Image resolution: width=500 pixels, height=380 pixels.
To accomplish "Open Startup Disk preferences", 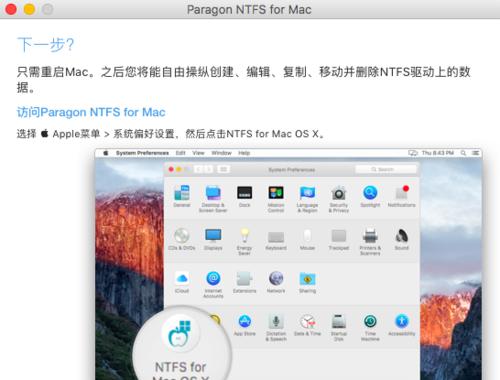I will click(x=339, y=321).
